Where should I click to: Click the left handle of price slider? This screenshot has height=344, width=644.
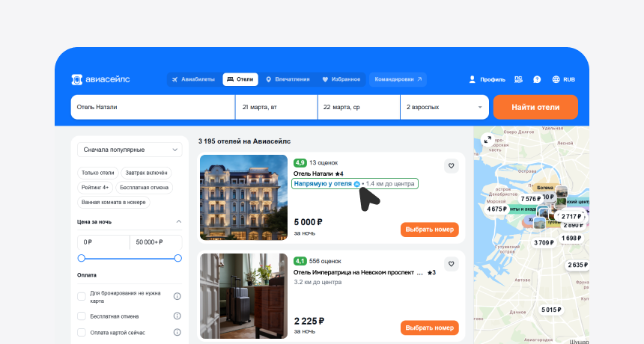coord(82,258)
